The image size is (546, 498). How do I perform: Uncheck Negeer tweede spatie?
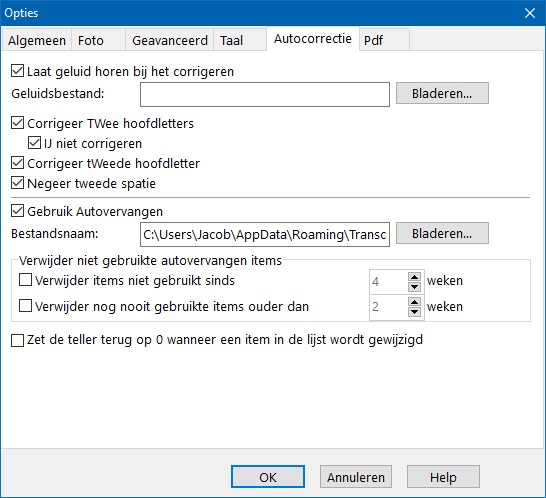[17, 183]
